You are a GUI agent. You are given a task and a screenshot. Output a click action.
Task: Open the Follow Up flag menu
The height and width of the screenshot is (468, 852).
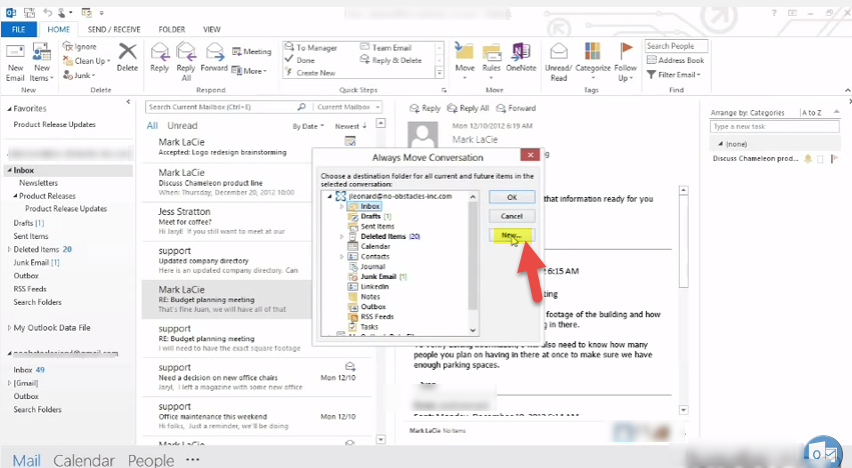(x=625, y=62)
